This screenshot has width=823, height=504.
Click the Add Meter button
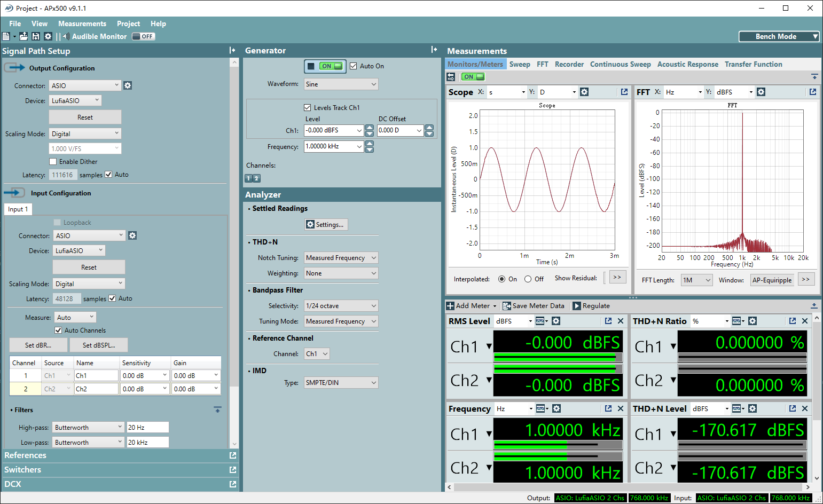[x=471, y=306]
